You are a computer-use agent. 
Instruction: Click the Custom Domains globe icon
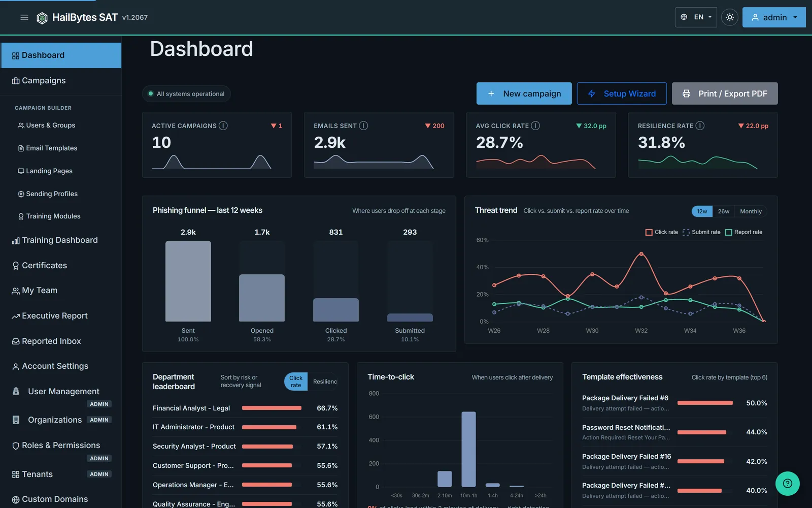(x=16, y=500)
